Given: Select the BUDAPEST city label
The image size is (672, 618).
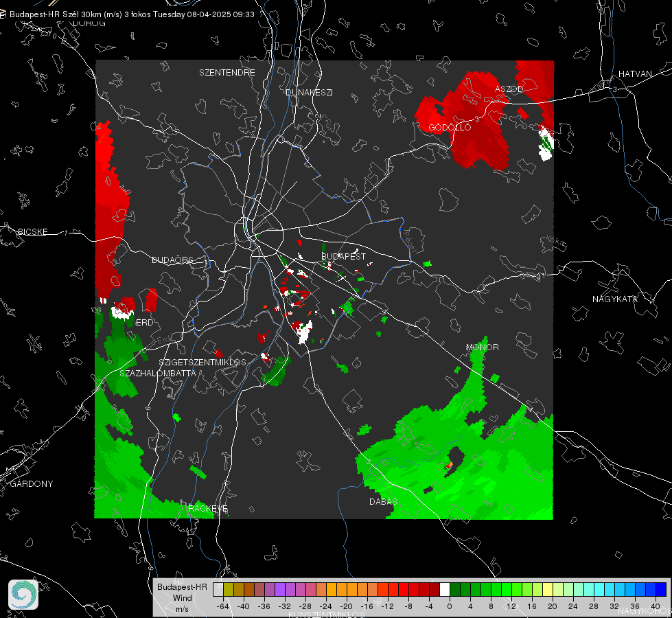Looking at the screenshot, I should click(343, 256).
